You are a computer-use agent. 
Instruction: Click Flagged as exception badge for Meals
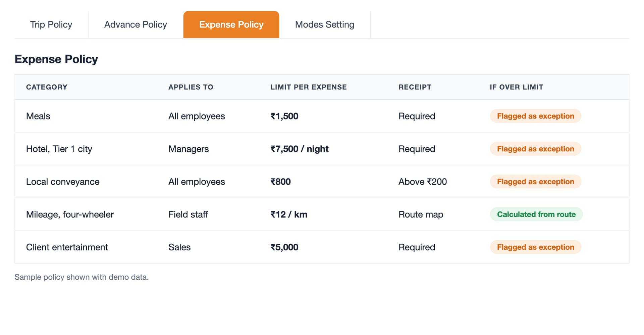pos(535,116)
